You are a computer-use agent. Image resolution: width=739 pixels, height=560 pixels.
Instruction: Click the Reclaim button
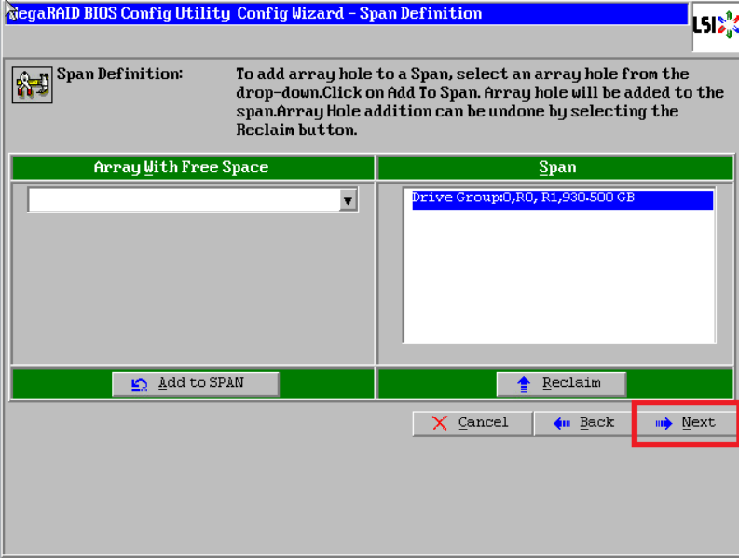561,383
